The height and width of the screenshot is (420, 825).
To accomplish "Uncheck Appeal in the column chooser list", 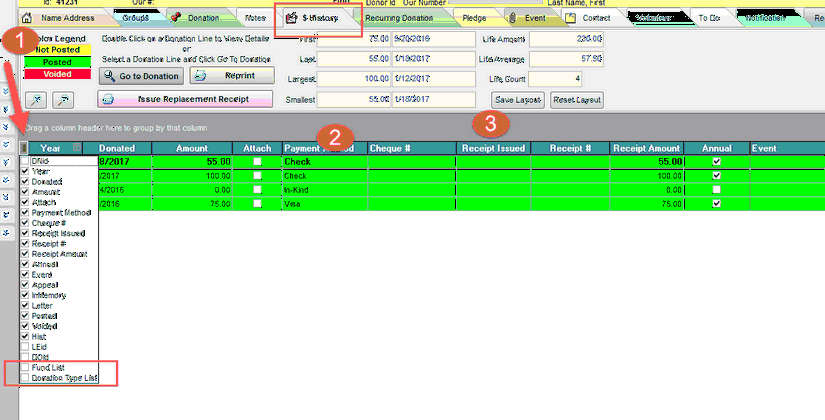I will tap(25, 285).
